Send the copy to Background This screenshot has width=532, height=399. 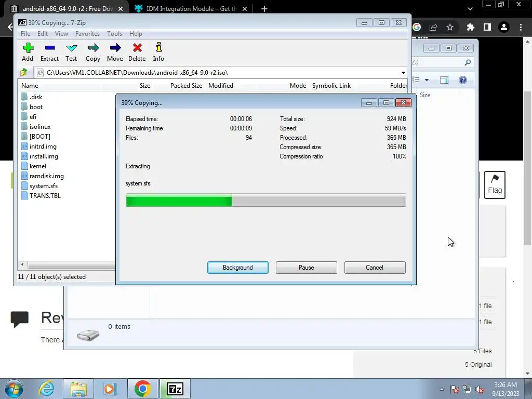pyautogui.click(x=238, y=268)
